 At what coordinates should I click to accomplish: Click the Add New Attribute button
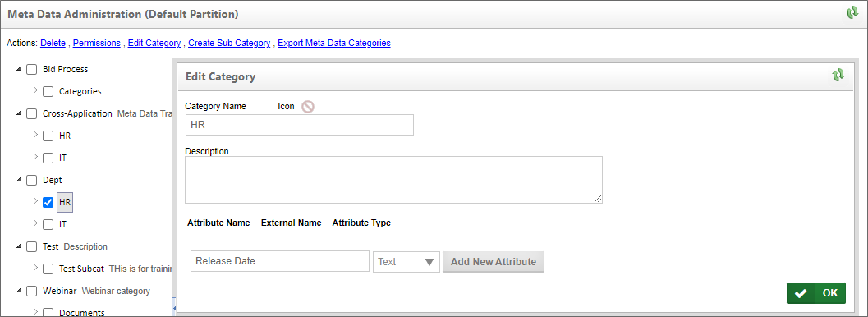coord(494,262)
